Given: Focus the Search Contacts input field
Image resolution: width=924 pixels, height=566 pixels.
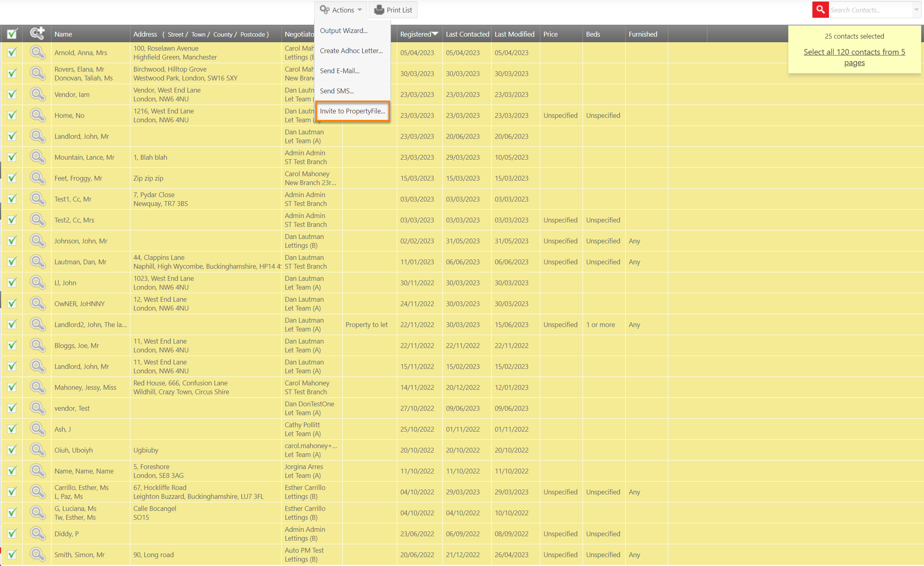Looking at the screenshot, I should point(870,10).
